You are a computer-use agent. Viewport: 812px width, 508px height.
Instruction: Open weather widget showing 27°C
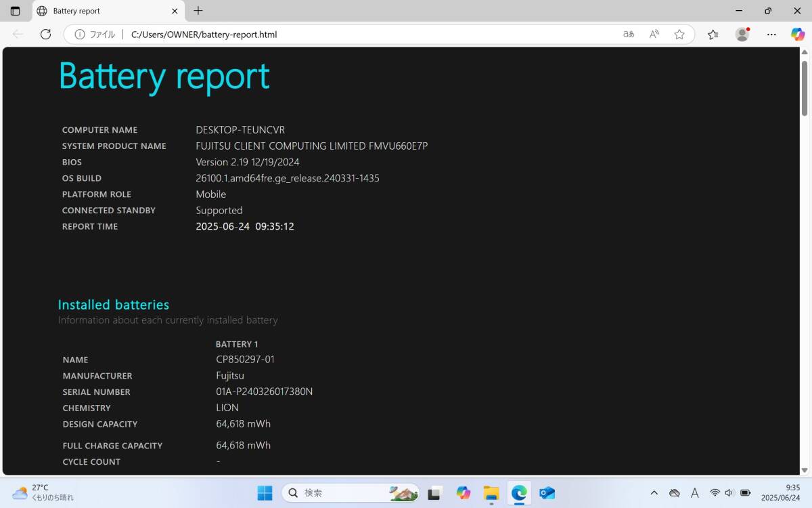click(x=43, y=492)
